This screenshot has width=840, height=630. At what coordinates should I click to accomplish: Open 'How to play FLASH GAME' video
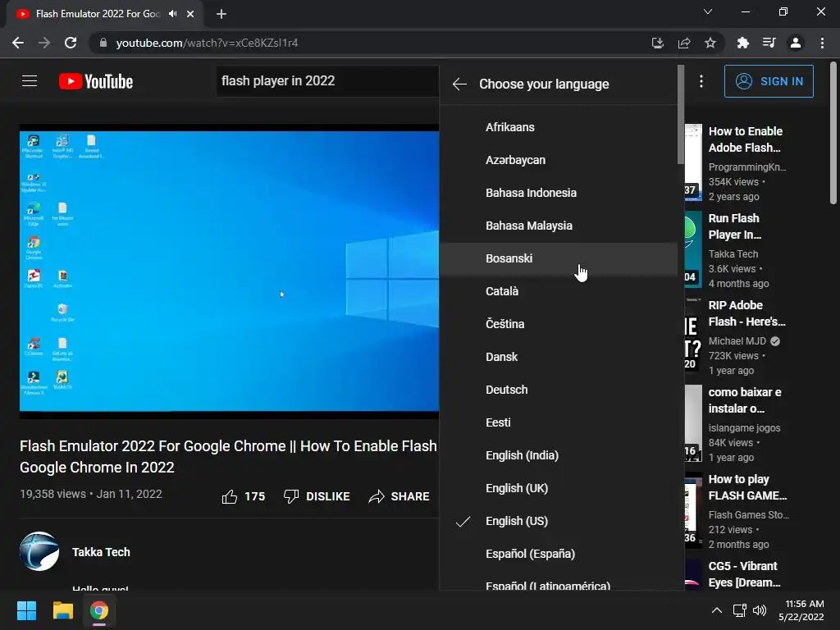(x=747, y=487)
